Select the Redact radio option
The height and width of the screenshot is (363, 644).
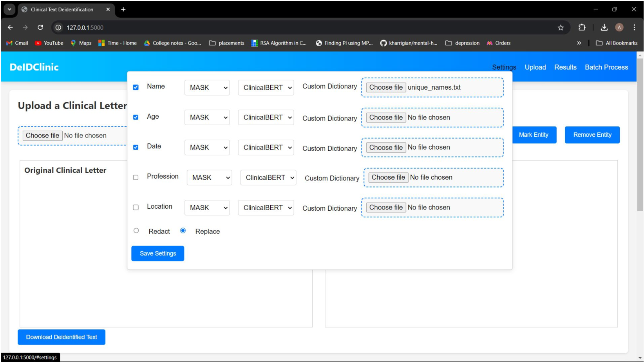click(x=136, y=231)
